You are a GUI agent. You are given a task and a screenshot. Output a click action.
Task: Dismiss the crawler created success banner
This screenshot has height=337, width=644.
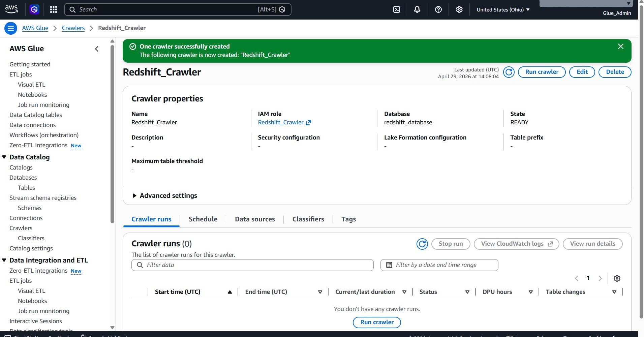point(620,47)
